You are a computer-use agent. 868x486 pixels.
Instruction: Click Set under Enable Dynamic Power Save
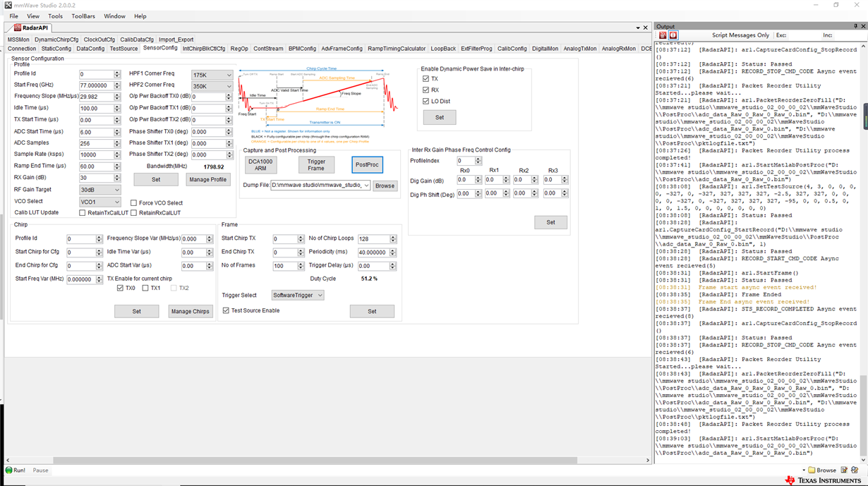point(440,118)
